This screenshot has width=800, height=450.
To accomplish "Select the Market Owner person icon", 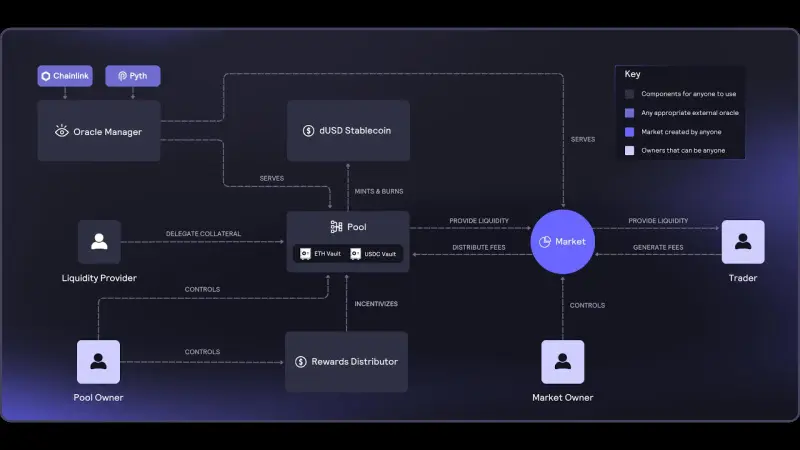I will (562, 362).
